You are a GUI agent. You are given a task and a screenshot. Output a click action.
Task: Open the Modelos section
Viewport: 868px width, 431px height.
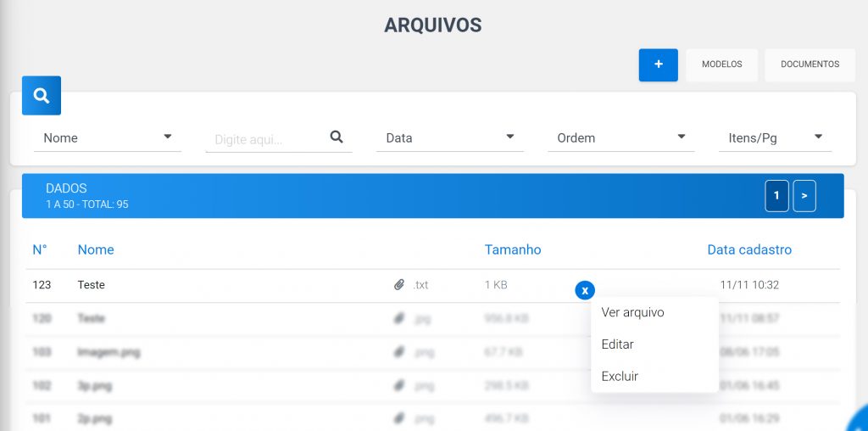click(722, 64)
